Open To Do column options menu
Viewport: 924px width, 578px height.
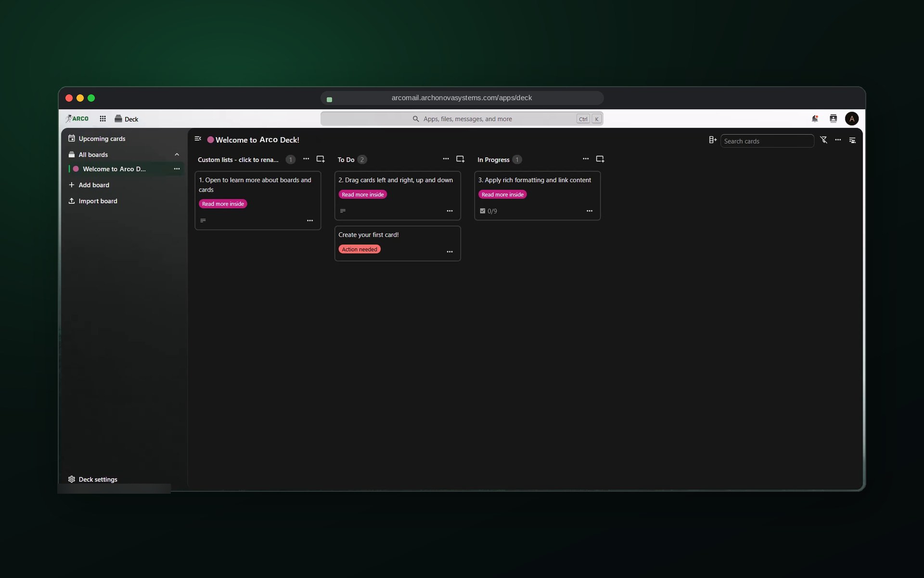pos(446,159)
